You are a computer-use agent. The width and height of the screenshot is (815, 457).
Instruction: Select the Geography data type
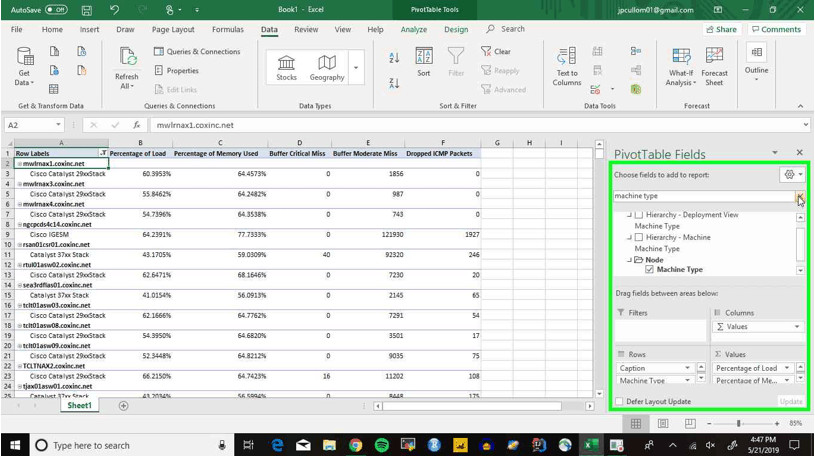326,68
